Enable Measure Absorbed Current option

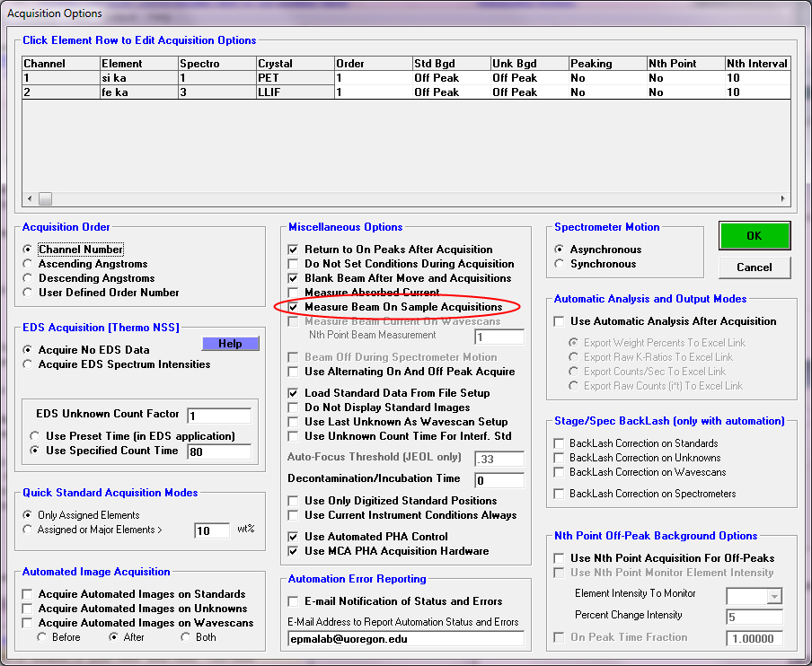(x=293, y=293)
